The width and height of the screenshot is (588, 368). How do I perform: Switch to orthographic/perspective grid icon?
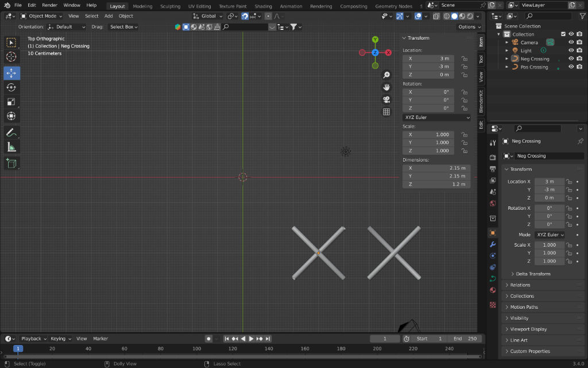386,112
